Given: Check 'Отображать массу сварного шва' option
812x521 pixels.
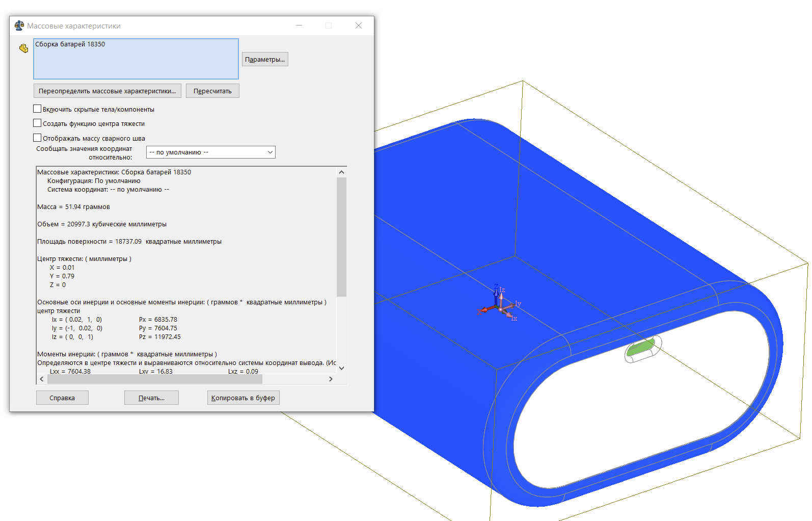Looking at the screenshot, I should click(x=37, y=138).
